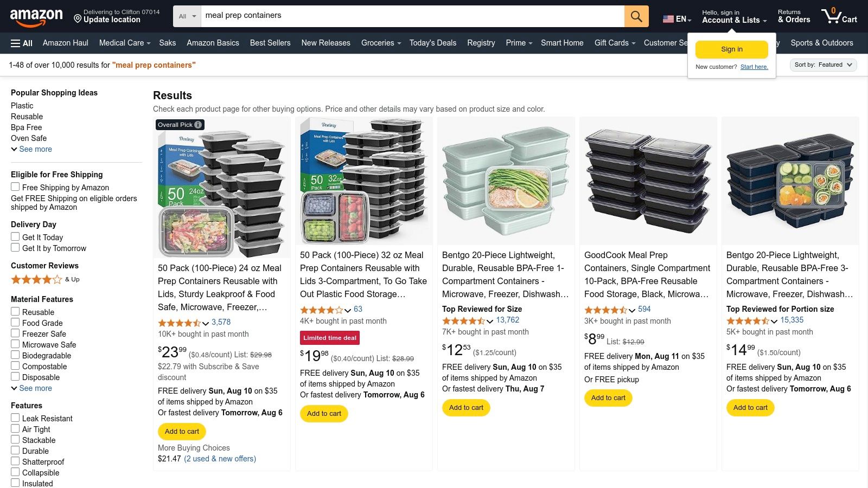The image size is (868, 488).
Task: Open the shopping cart
Action: coord(839,16)
